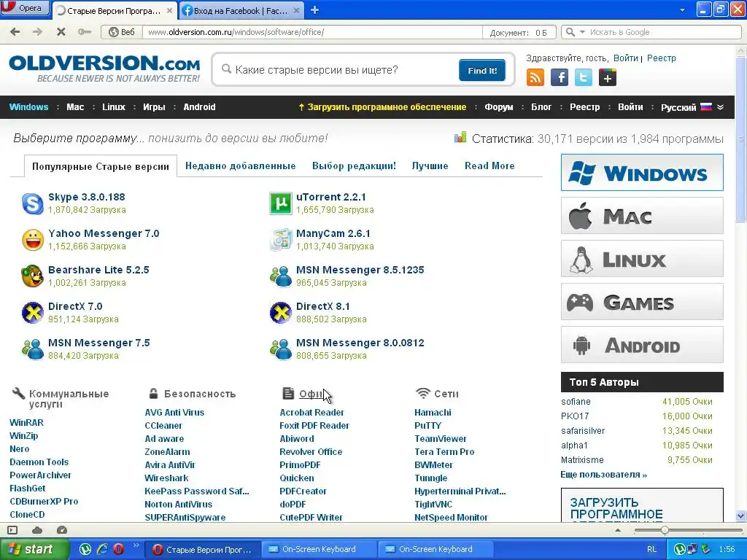Click the Войти link in greeting

(x=625, y=58)
